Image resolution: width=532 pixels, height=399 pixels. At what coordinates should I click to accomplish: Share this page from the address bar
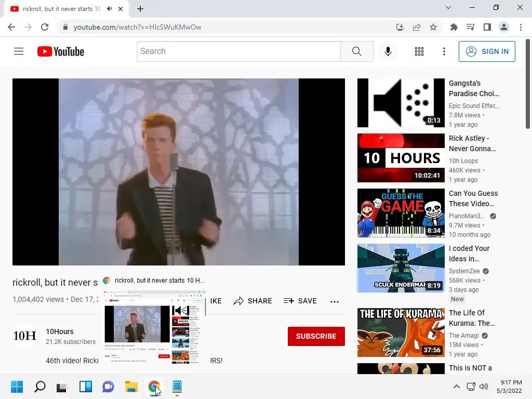pos(417,27)
